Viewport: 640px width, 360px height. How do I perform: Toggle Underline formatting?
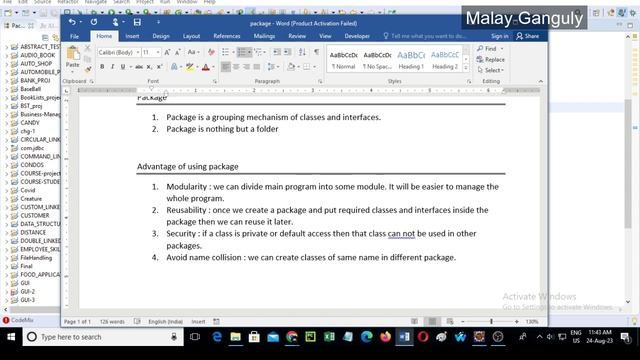(122, 67)
